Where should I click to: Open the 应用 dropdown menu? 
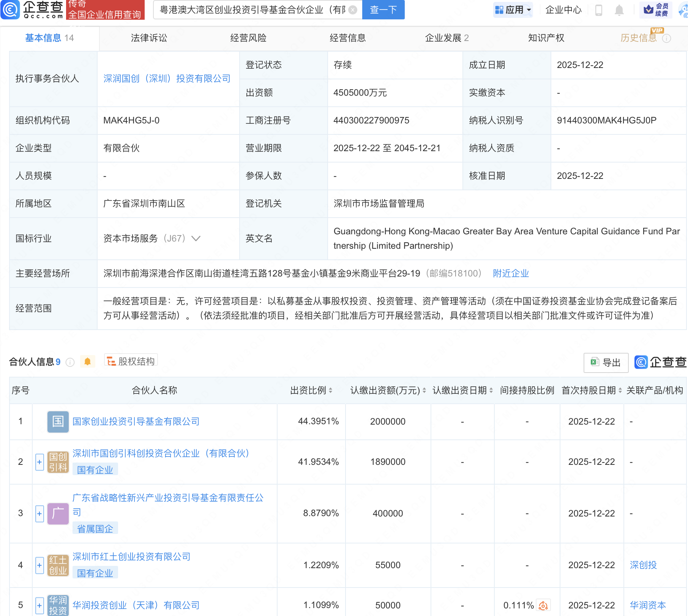coord(513,10)
